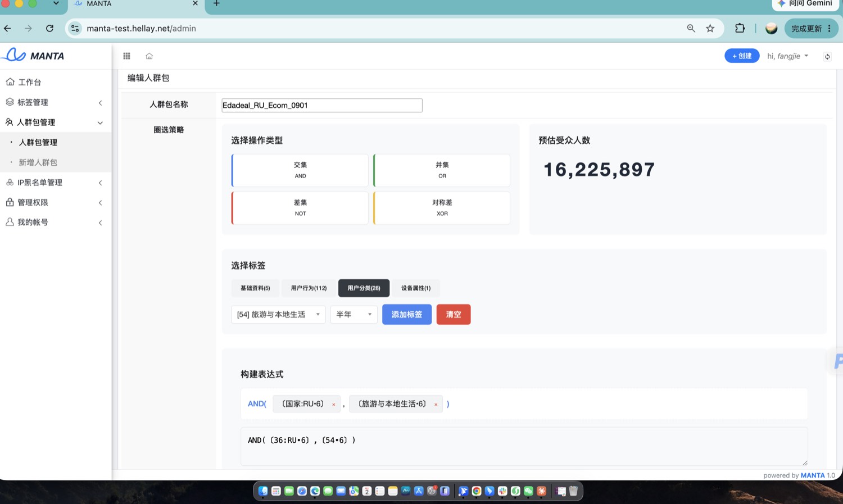Expand 标签管理 menu
This screenshot has width=843, height=504.
pos(56,102)
